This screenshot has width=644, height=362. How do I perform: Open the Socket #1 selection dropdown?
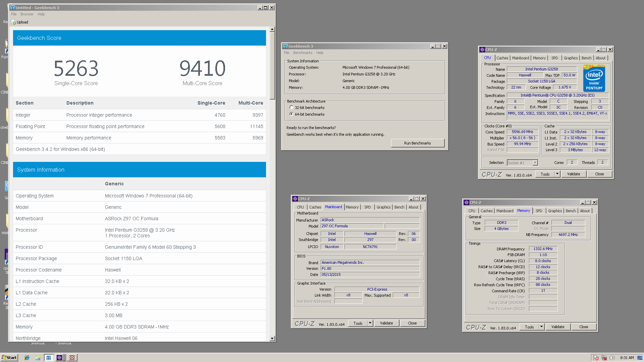(x=535, y=163)
